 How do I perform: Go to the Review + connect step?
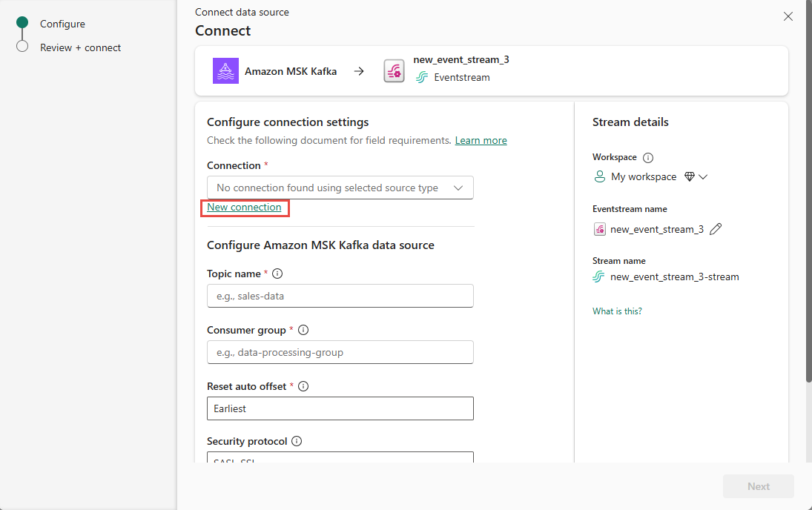pyautogui.click(x=80, y=47)
